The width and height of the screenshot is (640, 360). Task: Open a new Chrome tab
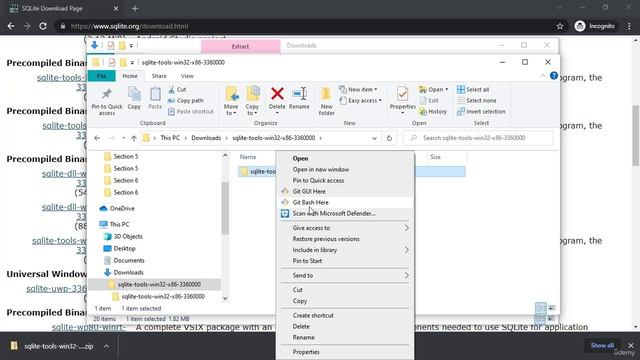point(135,8)
